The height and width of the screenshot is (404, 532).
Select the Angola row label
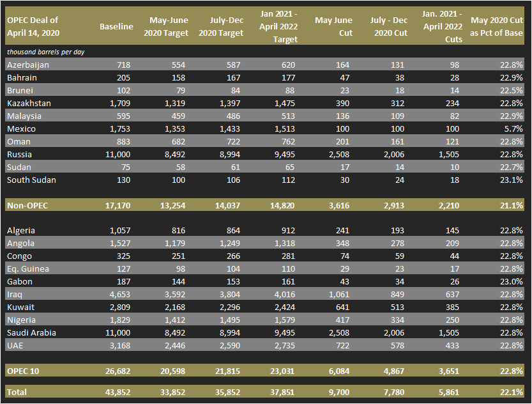(x=20, y=244)
